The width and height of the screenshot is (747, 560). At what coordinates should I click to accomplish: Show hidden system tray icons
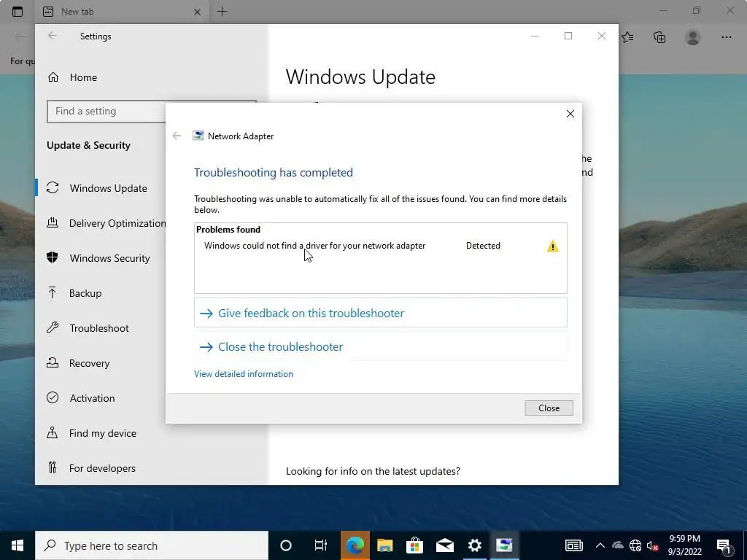[x=600, y=545]
